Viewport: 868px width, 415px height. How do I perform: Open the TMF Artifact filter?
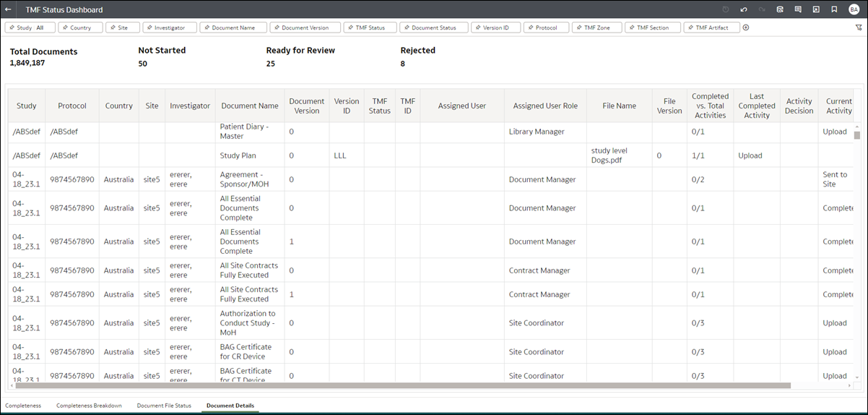pyautogui.click(x=711, y=27)
